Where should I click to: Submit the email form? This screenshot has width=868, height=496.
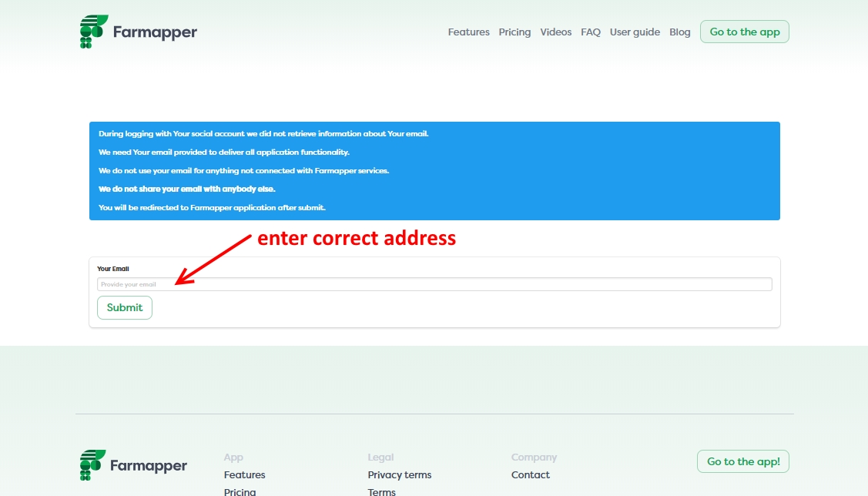pos(125,307)
